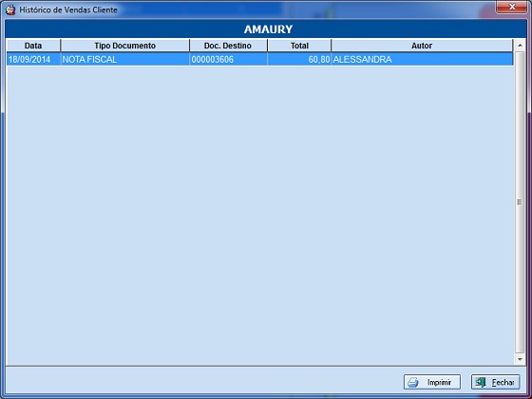Click the vertical scrollbar thumb grip
The image size is (532, 399).
click(520, 201)
